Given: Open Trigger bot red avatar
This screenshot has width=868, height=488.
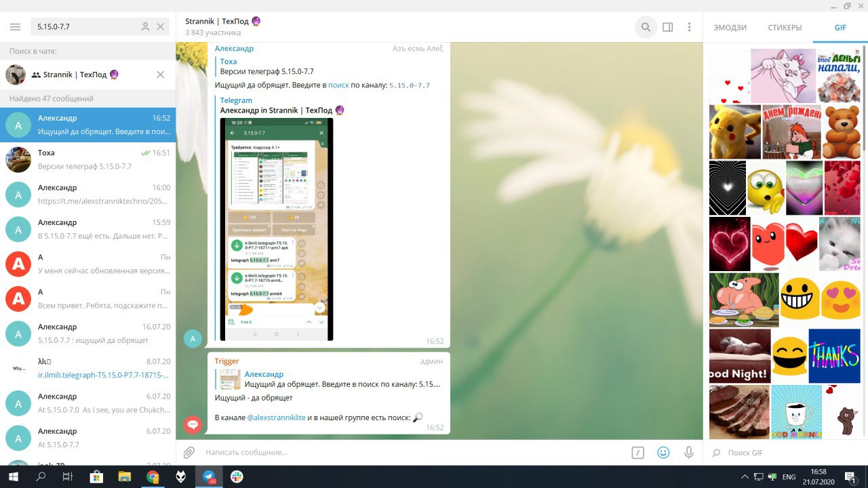Looking at the screenshot, I should pyautogui.click(x=193, y=425).
